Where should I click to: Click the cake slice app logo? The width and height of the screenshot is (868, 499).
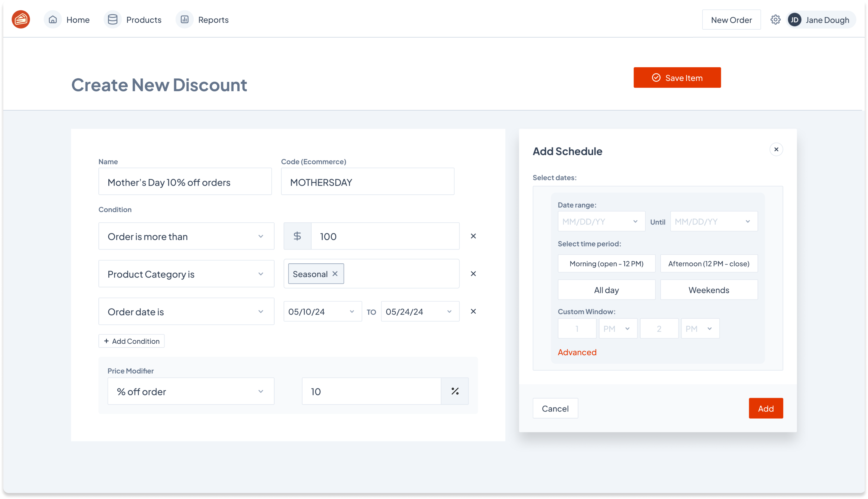[21, 19]
